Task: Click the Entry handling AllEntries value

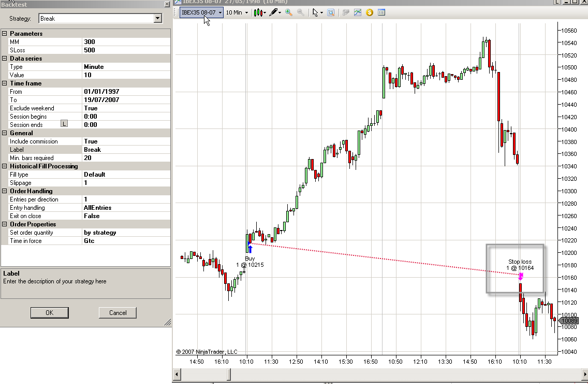Action: coord(126,208)
